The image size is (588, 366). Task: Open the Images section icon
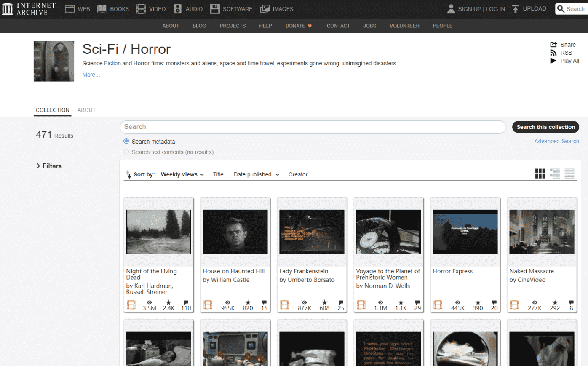pyautogui.click(x=265, y=9)
